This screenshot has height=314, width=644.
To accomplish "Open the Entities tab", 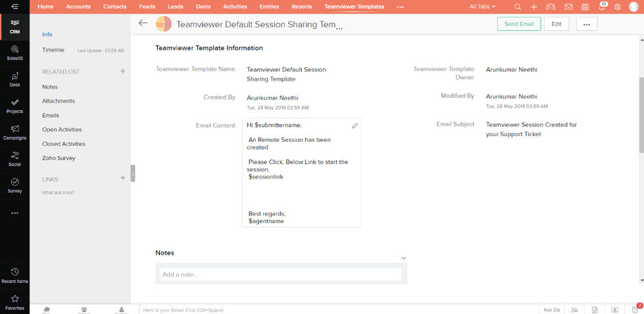I will tap(269, 6).
